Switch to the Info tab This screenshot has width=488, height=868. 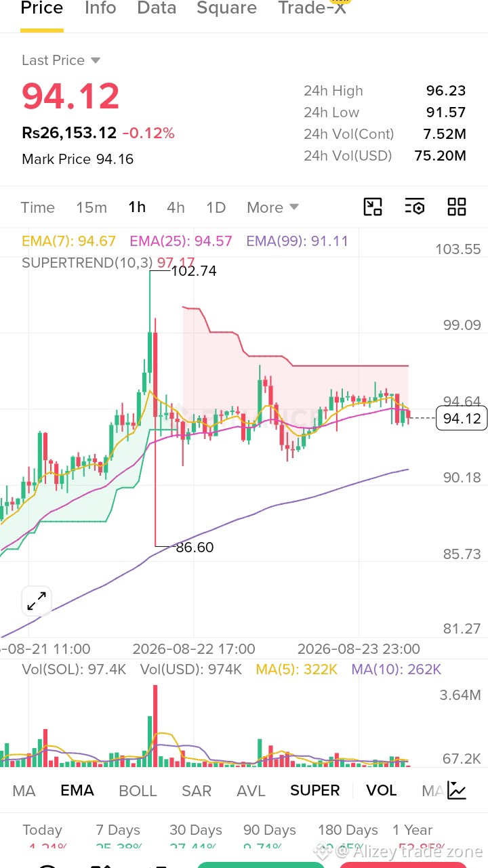[100, 9]
